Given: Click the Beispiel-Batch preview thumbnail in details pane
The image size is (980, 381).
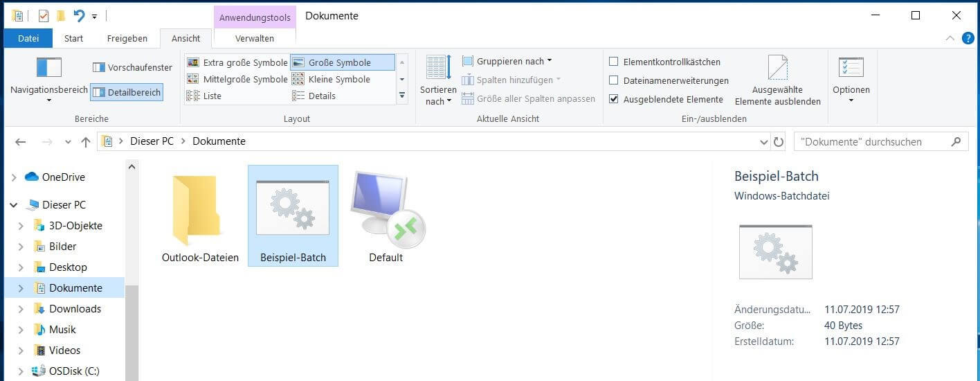Looking at the screenshot, I should click(775, 251).
